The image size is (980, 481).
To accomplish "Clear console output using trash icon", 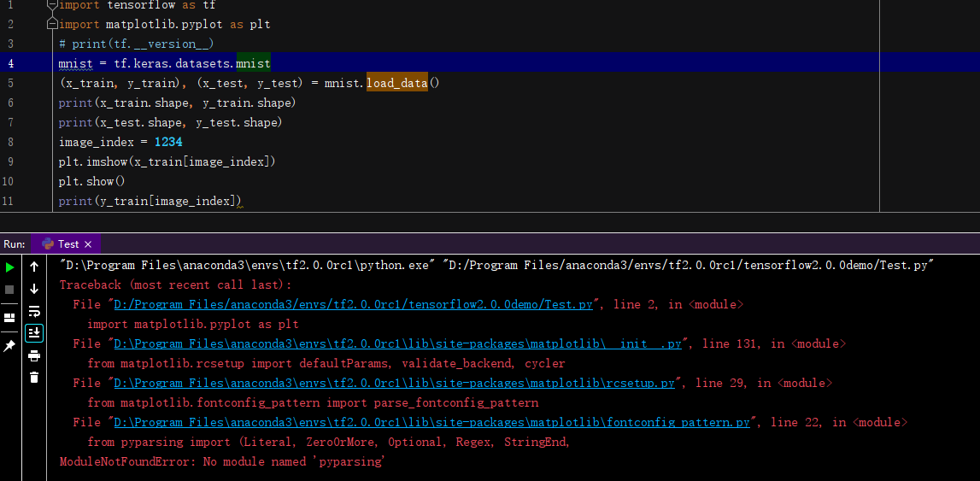I will coord(34,377).
